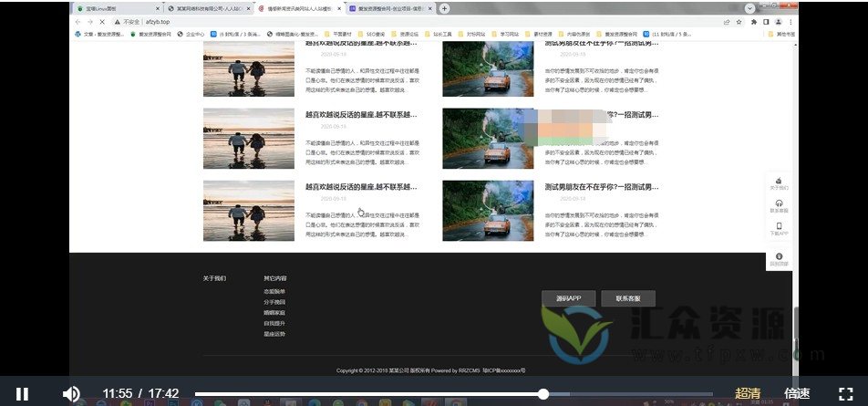868x406 pixels.
Task: Expand the tab search chevron
Action: tap(750, 8)
